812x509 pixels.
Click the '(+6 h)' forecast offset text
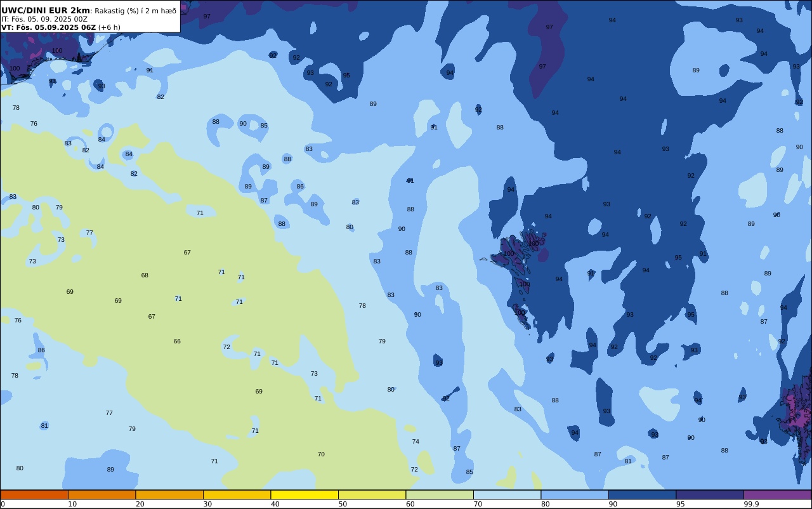point(109,27)
